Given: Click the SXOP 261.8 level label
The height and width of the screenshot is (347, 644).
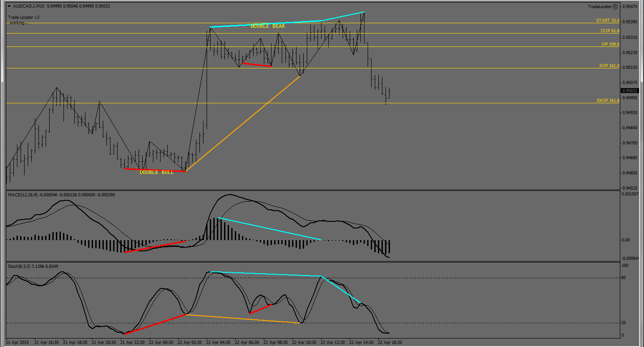Looking at the screenshot, I should pyautogui.click(x=608, y=101).
